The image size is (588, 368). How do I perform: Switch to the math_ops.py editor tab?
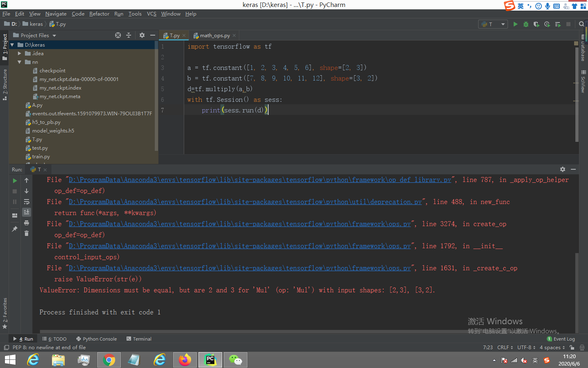point(214,35)
